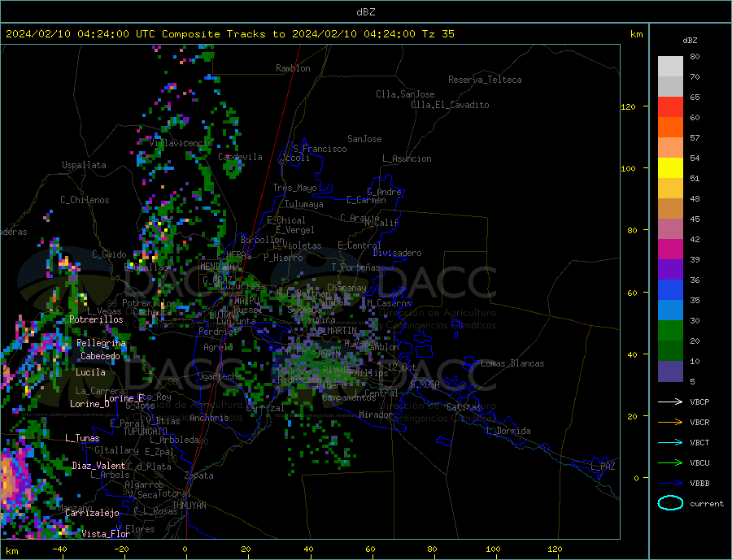Click the C_Guido map label

pos(109,254)
